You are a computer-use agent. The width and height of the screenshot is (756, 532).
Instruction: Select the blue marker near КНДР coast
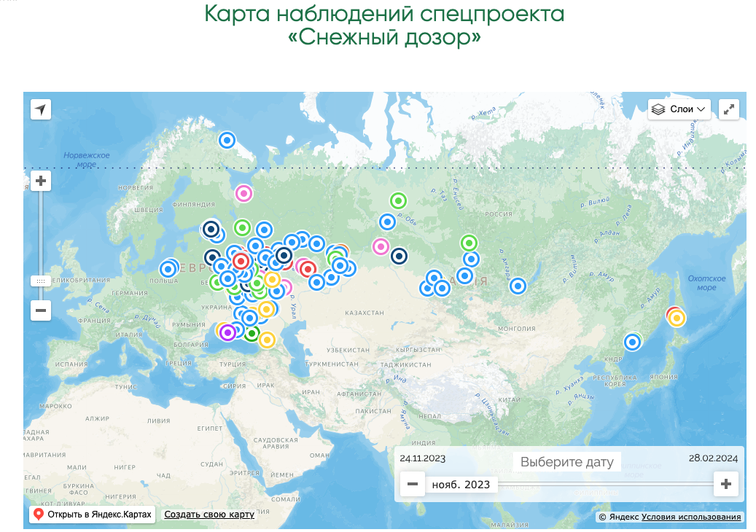click(633, 342)
